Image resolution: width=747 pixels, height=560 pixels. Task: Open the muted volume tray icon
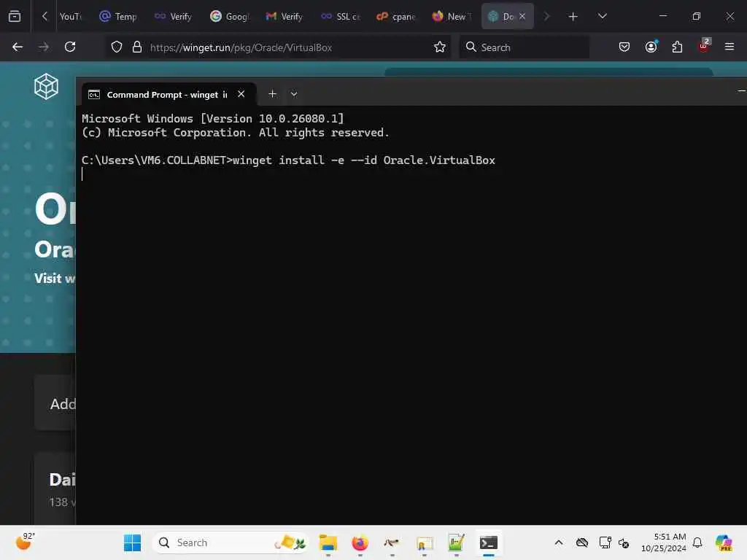point(624,542)
